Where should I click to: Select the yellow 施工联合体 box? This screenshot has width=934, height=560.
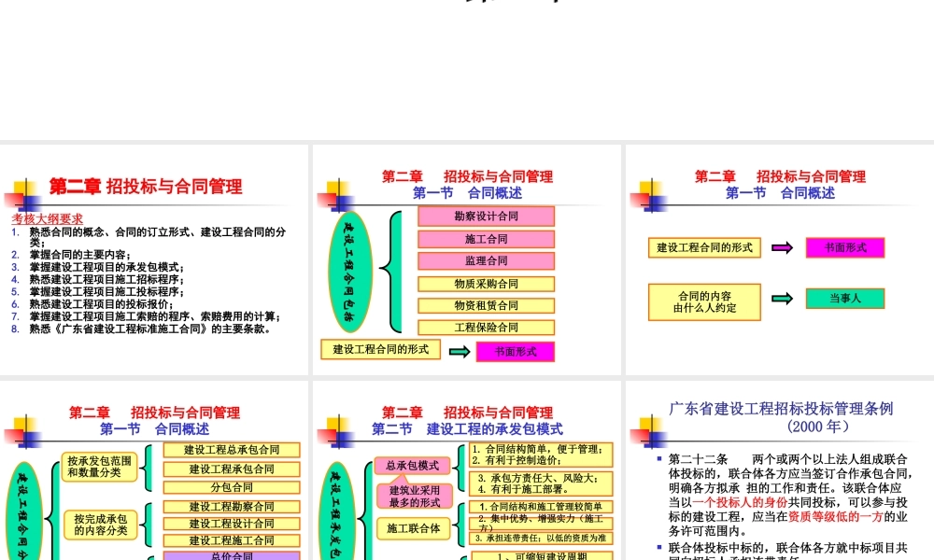point(414,528)
